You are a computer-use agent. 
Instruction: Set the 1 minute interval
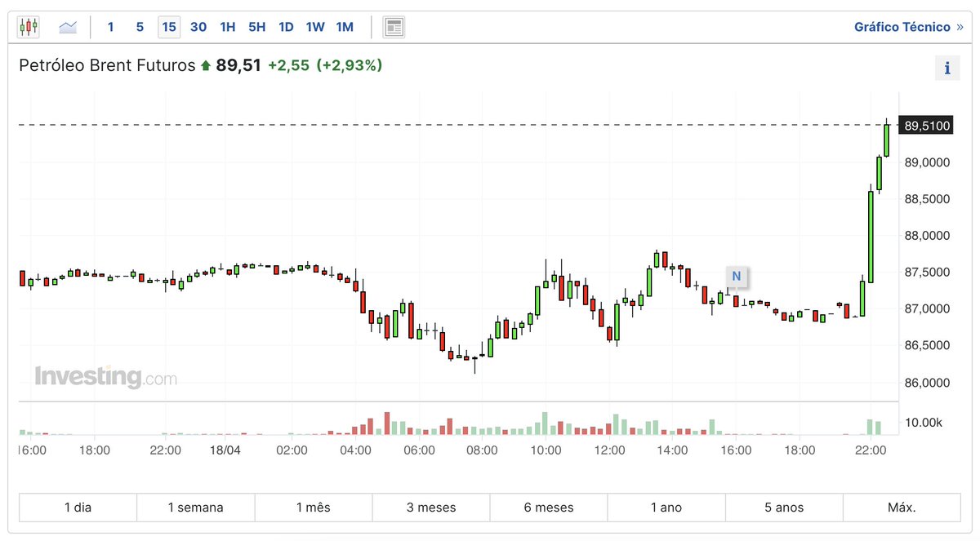point(110,27)
